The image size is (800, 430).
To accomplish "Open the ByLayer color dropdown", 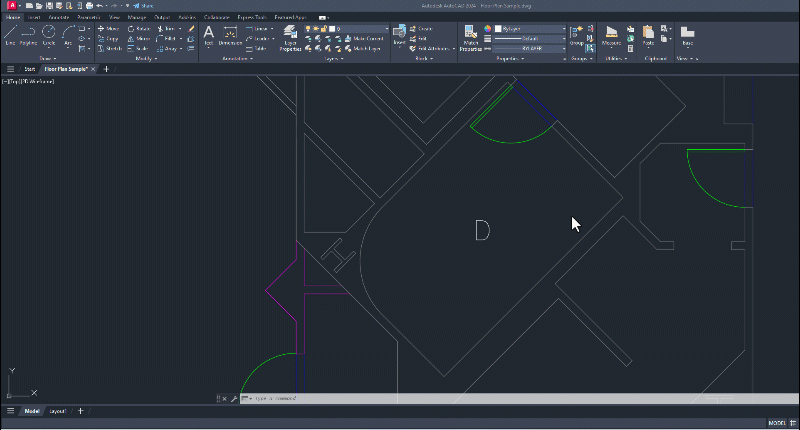I will (x=530, y=28).
